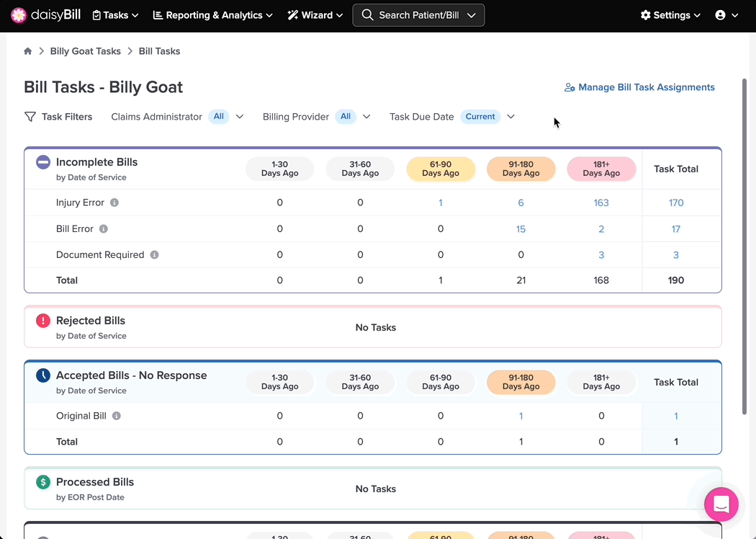Click the page vertical scrollbar
Viewport: 756px width, 539px height.
[x=744, y=246]
